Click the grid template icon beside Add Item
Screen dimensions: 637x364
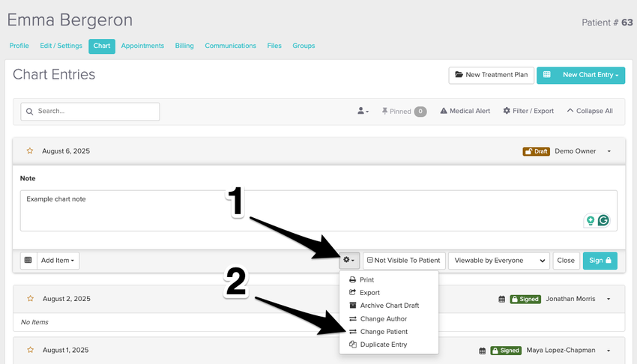pos(28,261)
